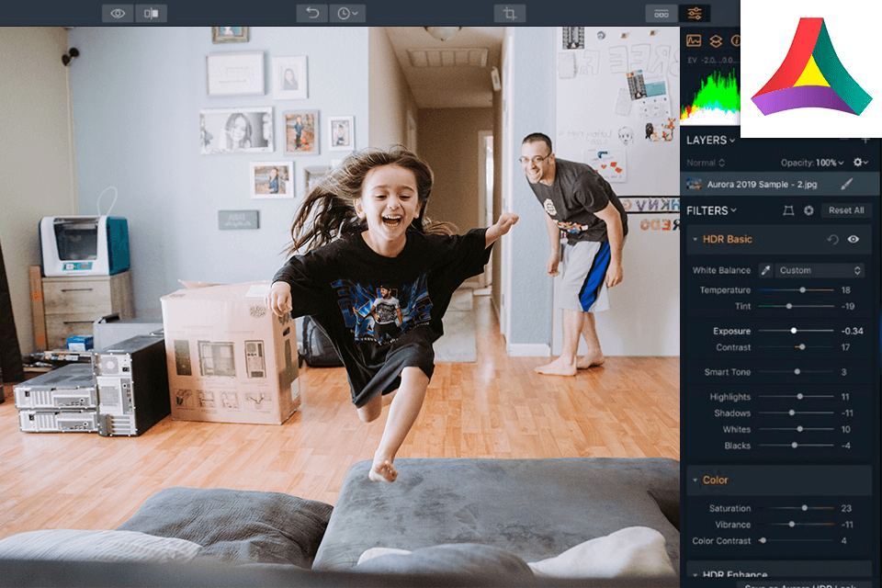The height and width of the screenshot is (588, 882).
Task: Click the Saturation value 23
Action: pyautogui.click(x=846, y=508)
